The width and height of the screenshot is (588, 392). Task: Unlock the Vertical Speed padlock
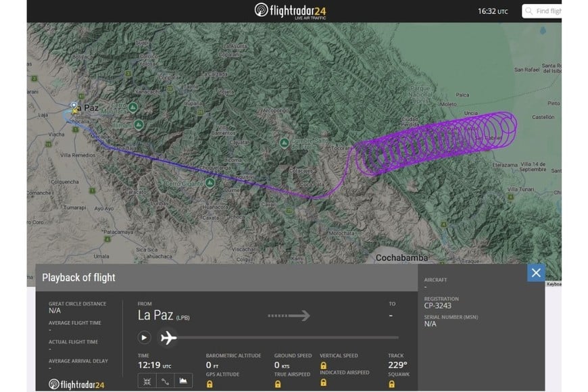pyautogui.click(x=322, y=365)
